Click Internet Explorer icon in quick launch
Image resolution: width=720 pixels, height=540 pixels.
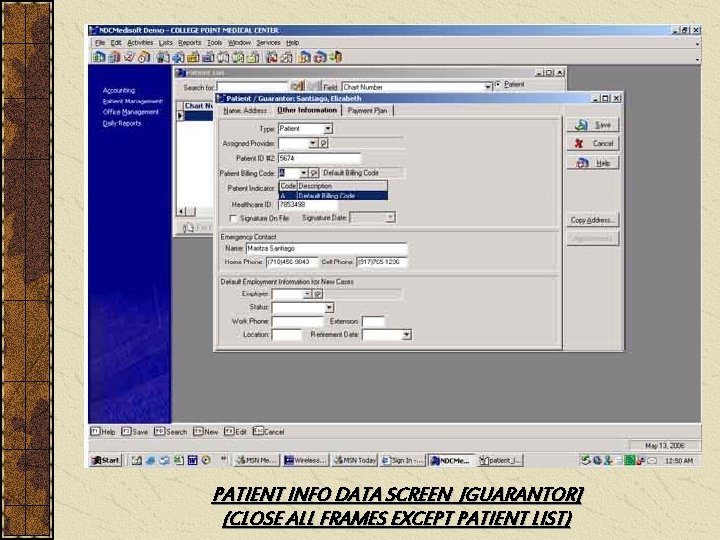151,460
